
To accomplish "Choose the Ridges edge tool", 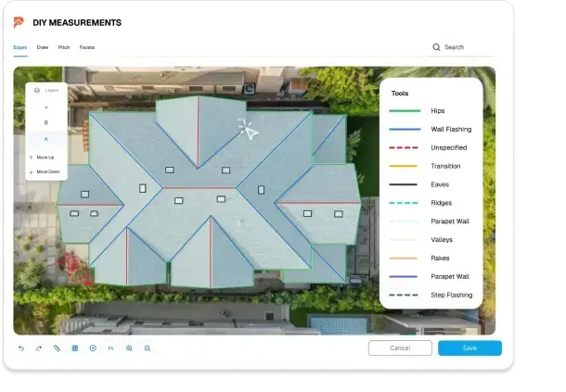I will click(431, 203).
